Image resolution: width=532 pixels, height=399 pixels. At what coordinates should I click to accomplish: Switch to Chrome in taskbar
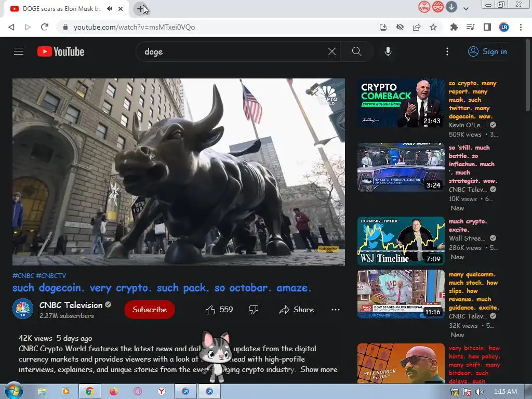point(89,392)
